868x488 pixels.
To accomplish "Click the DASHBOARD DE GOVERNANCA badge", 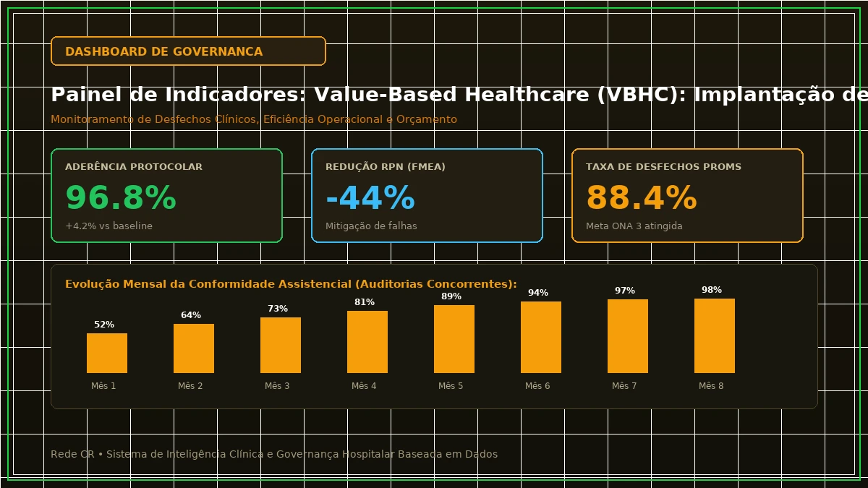I will click(x=188, y=51).
